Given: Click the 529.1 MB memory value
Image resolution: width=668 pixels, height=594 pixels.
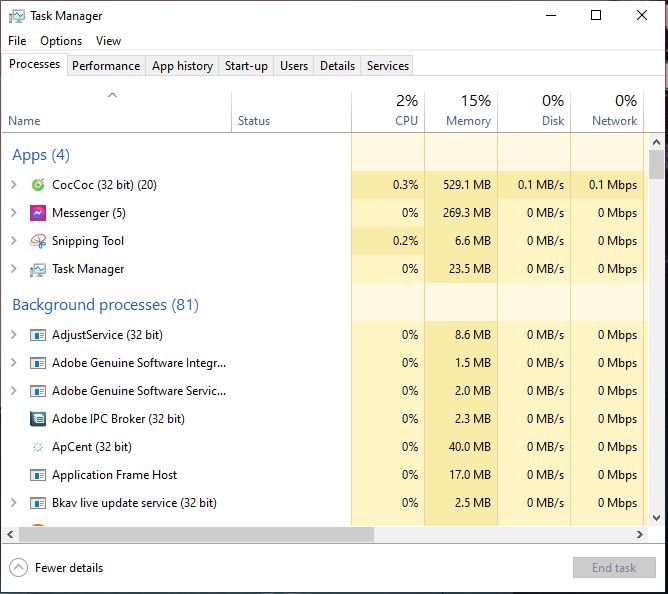Looking at the screenshot, I should (467, 185).
